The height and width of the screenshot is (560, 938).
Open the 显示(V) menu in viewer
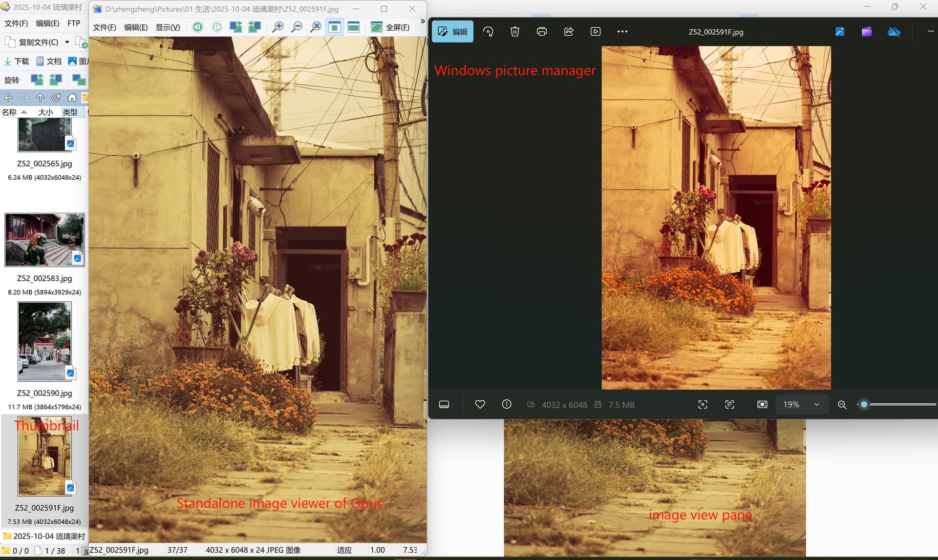168,27
